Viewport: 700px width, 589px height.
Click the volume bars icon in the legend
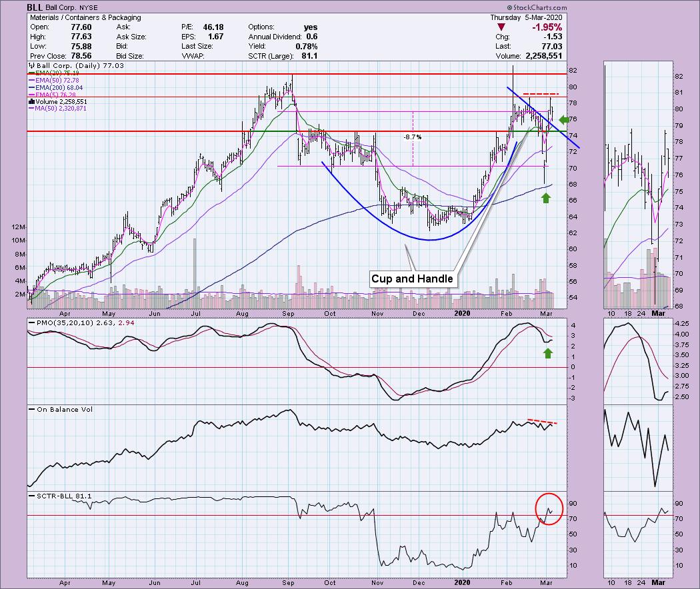point(32,102)
